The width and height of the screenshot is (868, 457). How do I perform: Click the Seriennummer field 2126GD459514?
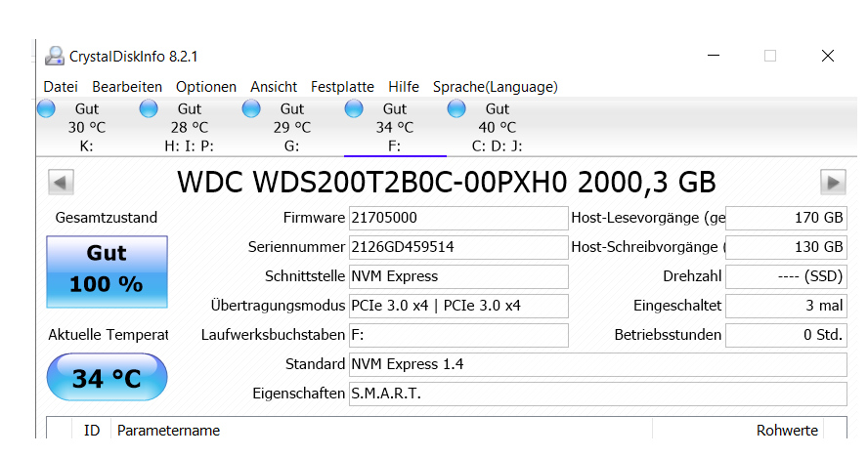coord(458,247)
